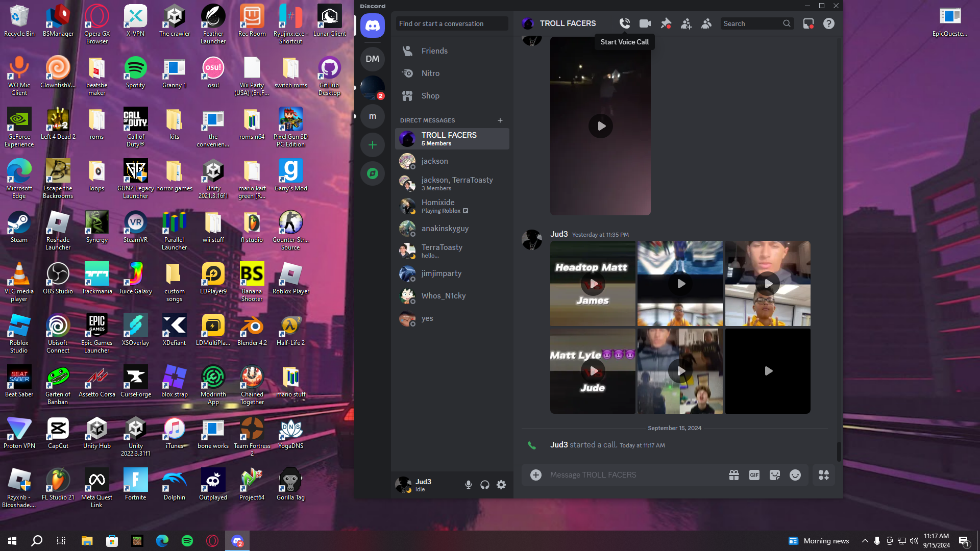Show hidden system tray icons
Screen dimensions: 980x551
[865, 541]
